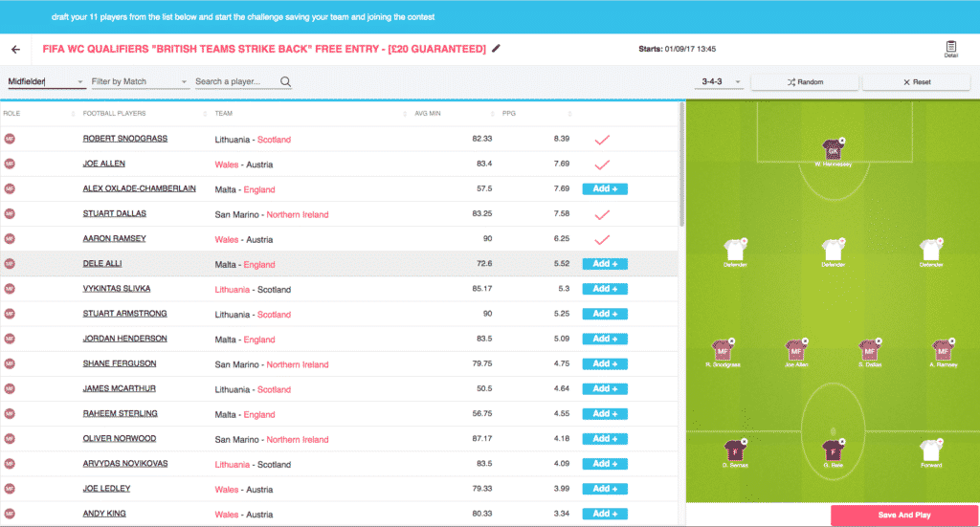Pick the empty centre Defender shirt slot
This screenshot has width=980, height=527.
(x=833, y=249)
